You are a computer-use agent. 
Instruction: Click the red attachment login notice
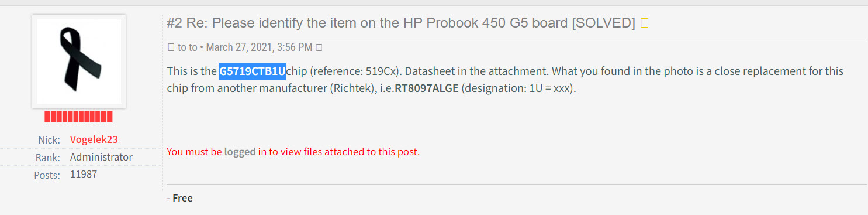(x=293, y=152)
